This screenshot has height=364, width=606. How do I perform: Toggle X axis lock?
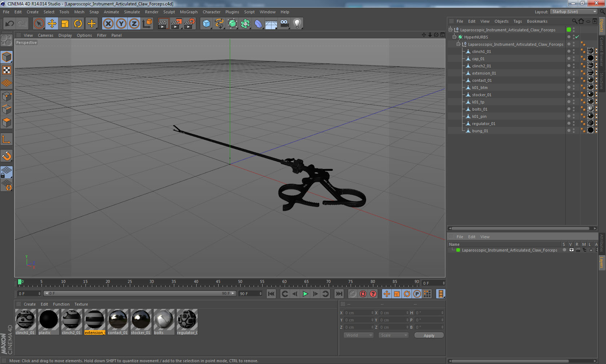click(108, 24)
